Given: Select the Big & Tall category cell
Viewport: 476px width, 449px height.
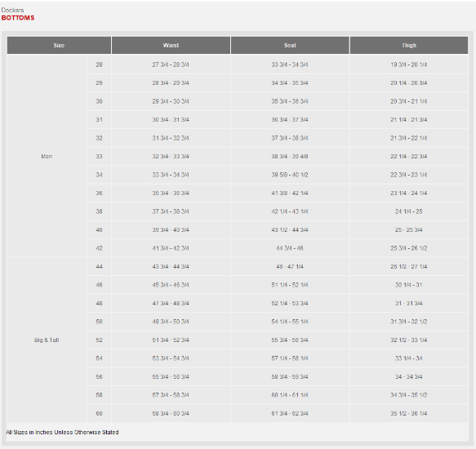Looking at the screenshot, I should click(47, 340).
